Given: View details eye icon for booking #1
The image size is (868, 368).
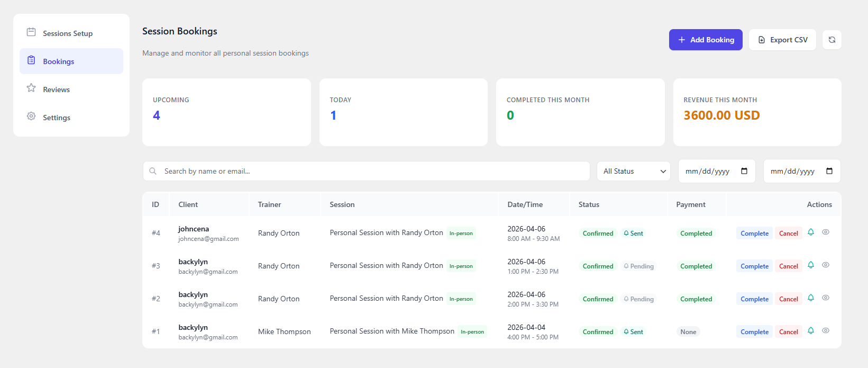Looking at the screenshot, I should coord(825,330).
